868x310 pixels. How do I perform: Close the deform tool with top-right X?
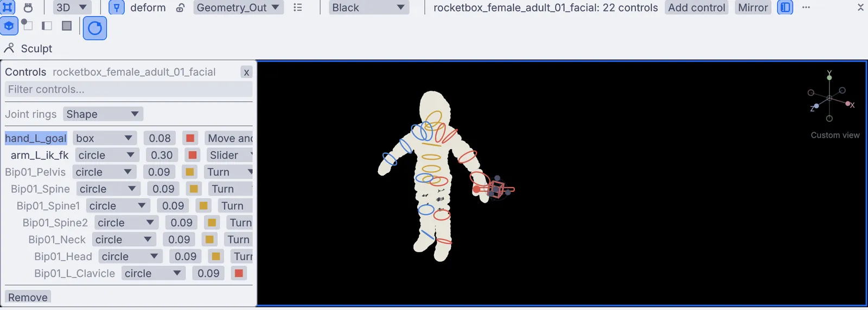coord(860,8)
